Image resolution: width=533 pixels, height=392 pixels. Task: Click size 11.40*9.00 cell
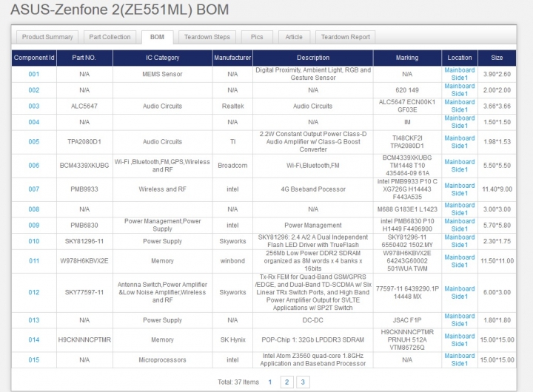(x=497, y=189)
